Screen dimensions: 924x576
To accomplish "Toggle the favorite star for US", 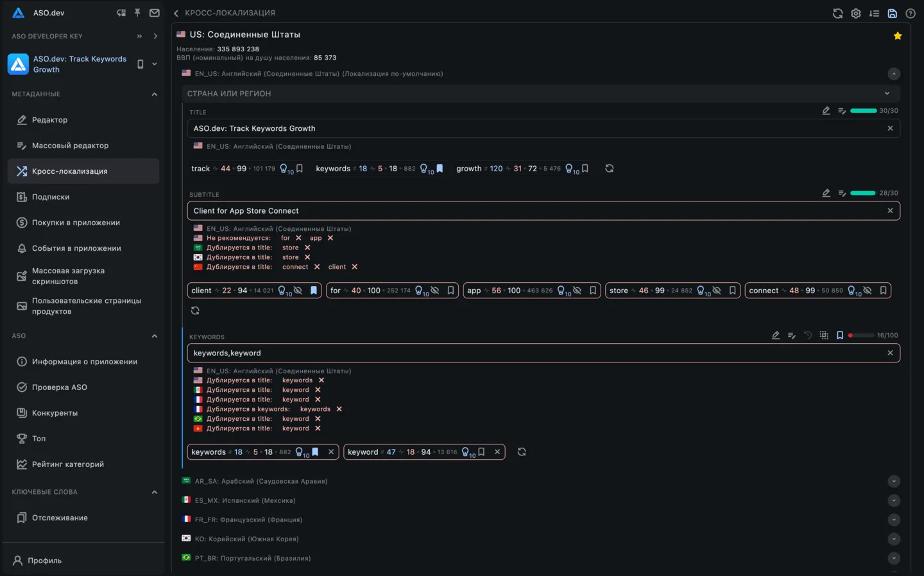I will click(x=897, y=36).
